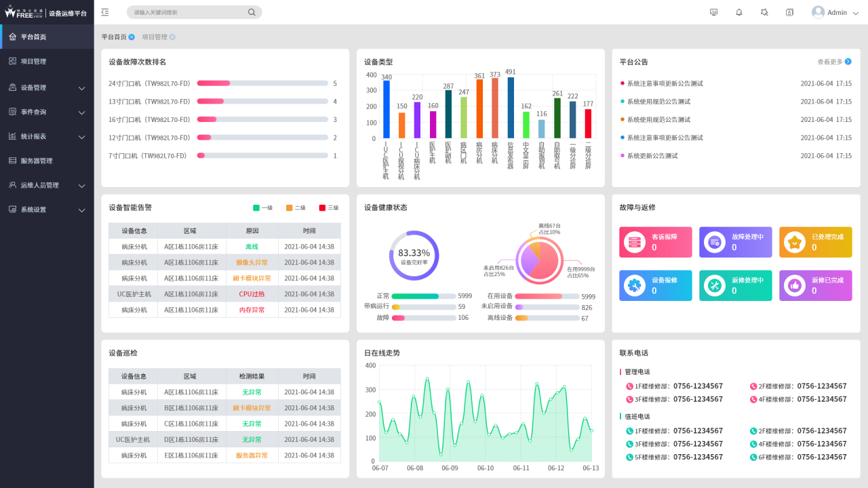
Task: Click the 已处理完成 star icon
Action: pos(795,242)
